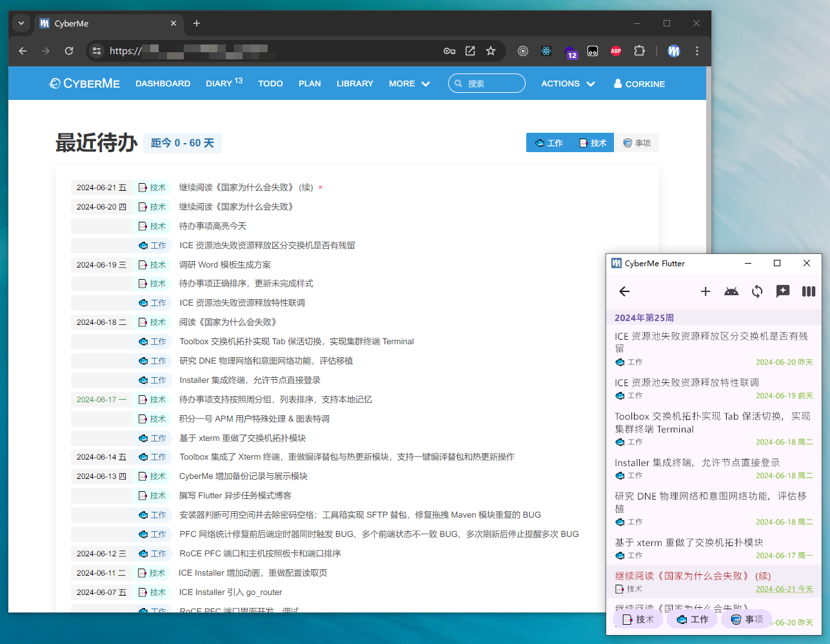This screenshot has width=830, height=644.
Task: Open password manager key icon
Action: point(450,51)
